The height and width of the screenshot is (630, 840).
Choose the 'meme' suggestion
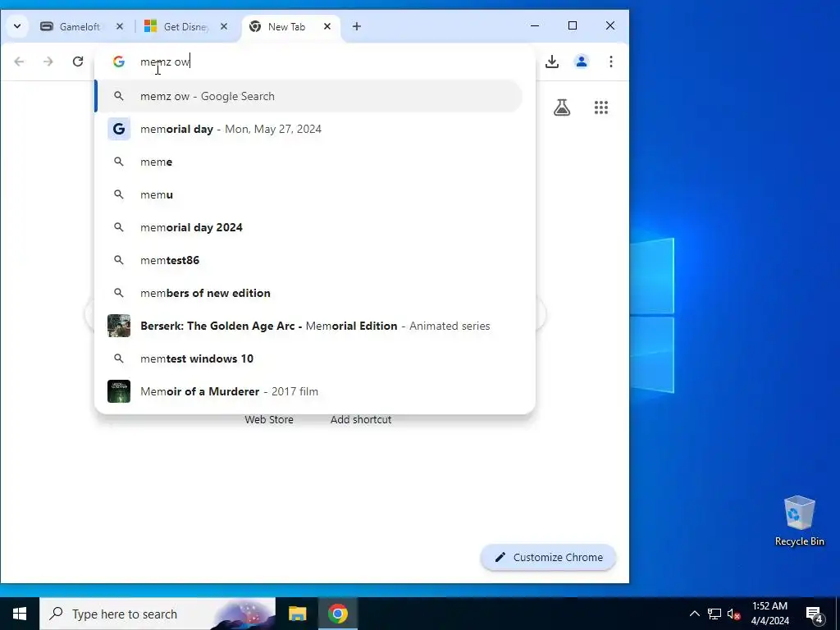pyautogui.click(x=309, y=162)
